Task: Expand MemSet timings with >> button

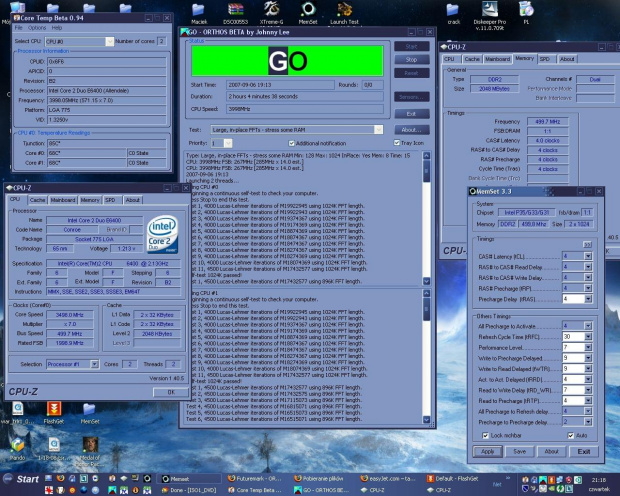Action: click(x=587, y=245)
